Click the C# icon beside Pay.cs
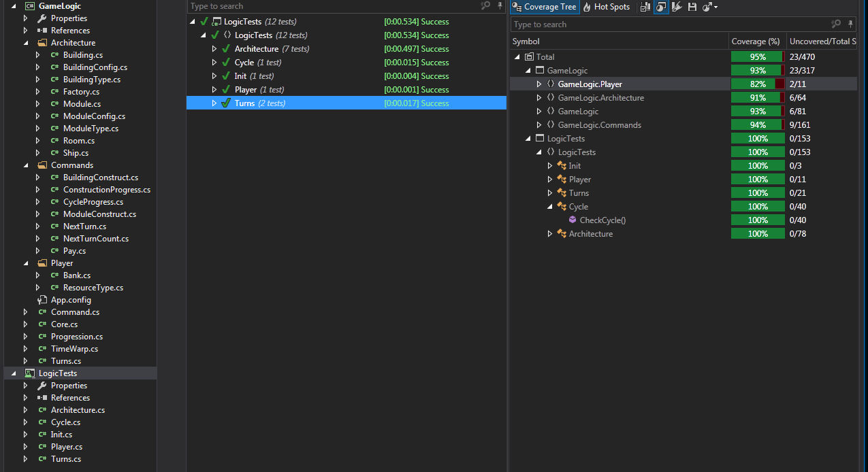The width and height of the screenshot is (868, 472). (54, 251)
